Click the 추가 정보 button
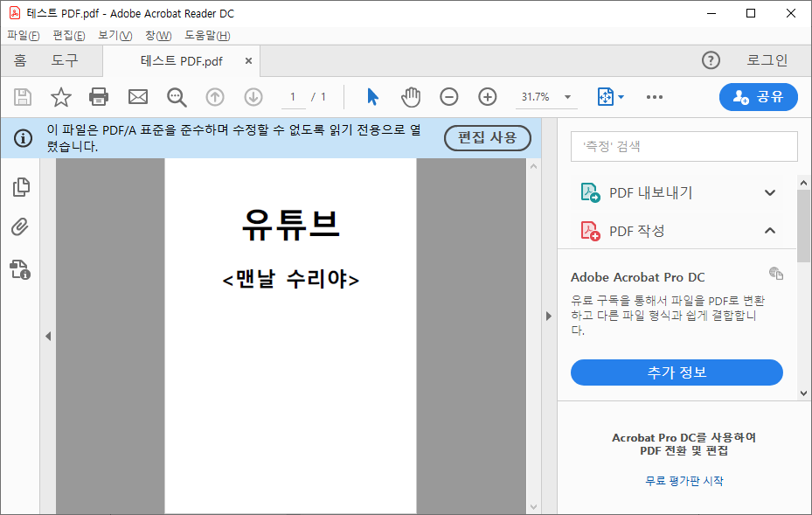 (677, 372)
